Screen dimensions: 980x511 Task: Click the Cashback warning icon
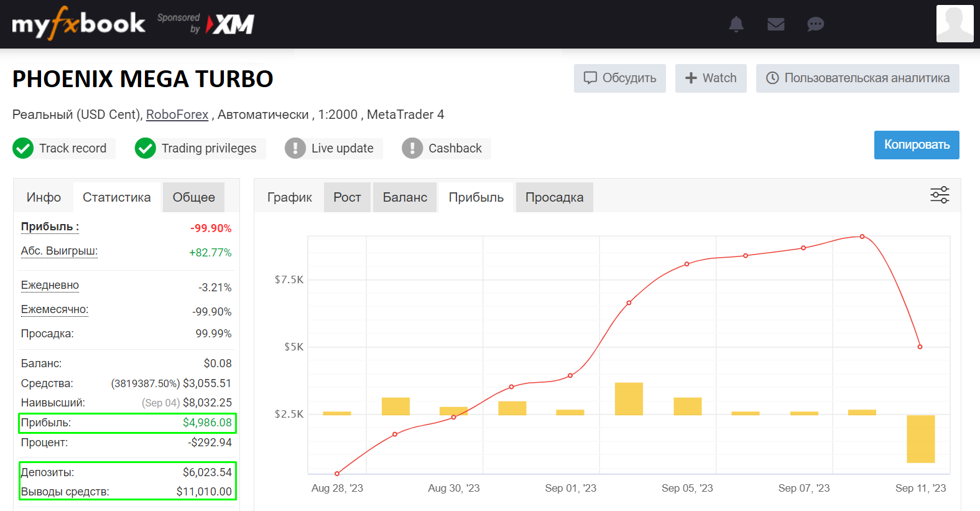click(412, 148)
